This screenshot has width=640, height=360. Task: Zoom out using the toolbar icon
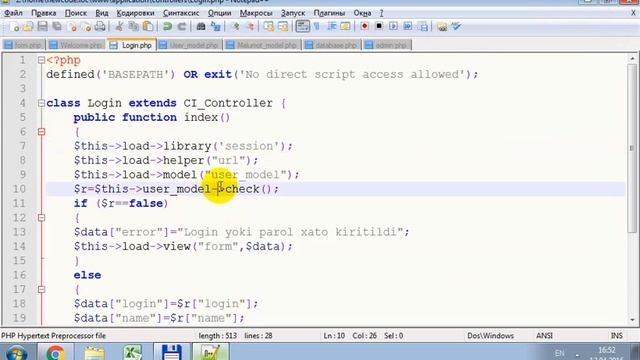(250, 27)
